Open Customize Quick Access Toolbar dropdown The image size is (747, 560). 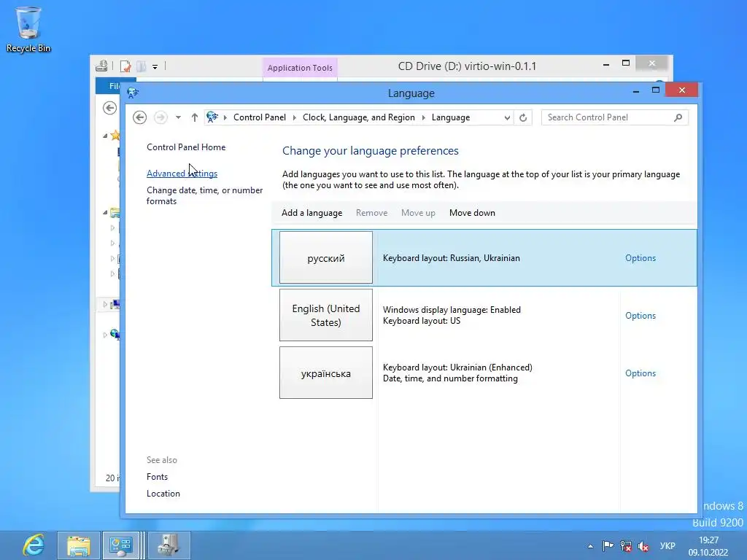click(155, 66)
